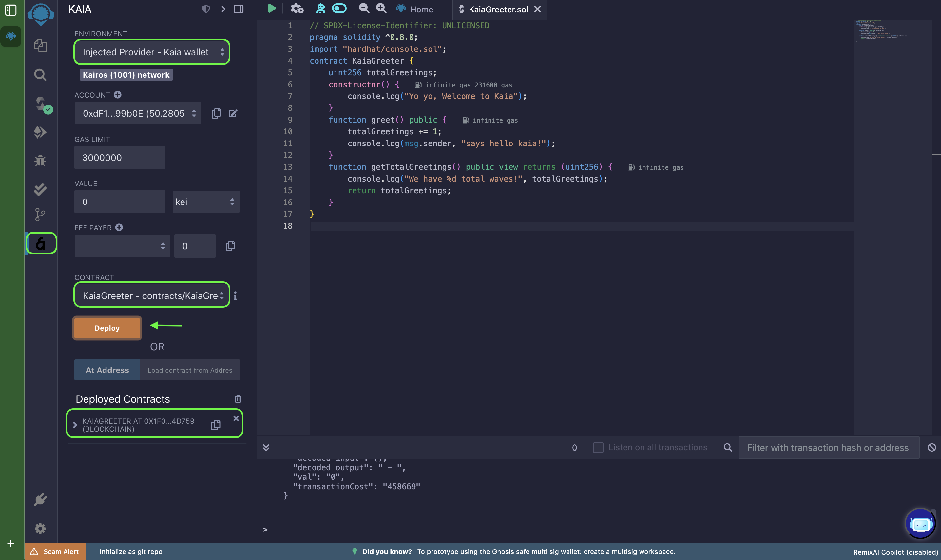
Task: Click Initialize as git repo
Action: pyautogui.click(x=131, y=552)
